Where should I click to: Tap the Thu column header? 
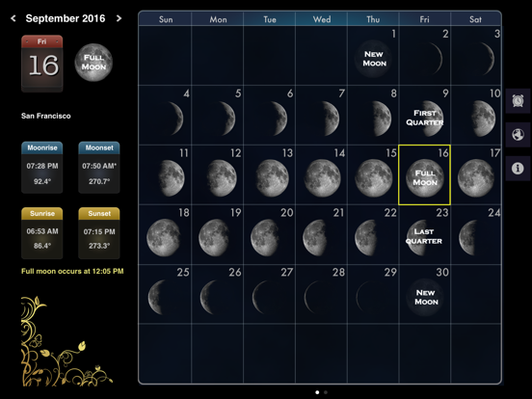(x=373, y=19)
